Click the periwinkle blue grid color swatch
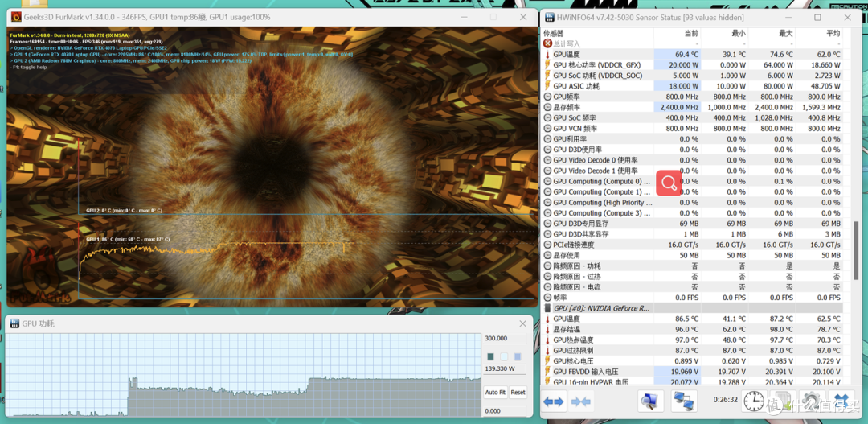 tap(518, 356)
